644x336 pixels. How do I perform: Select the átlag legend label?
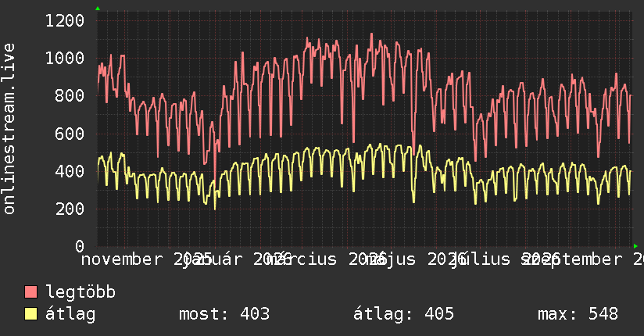70,315
